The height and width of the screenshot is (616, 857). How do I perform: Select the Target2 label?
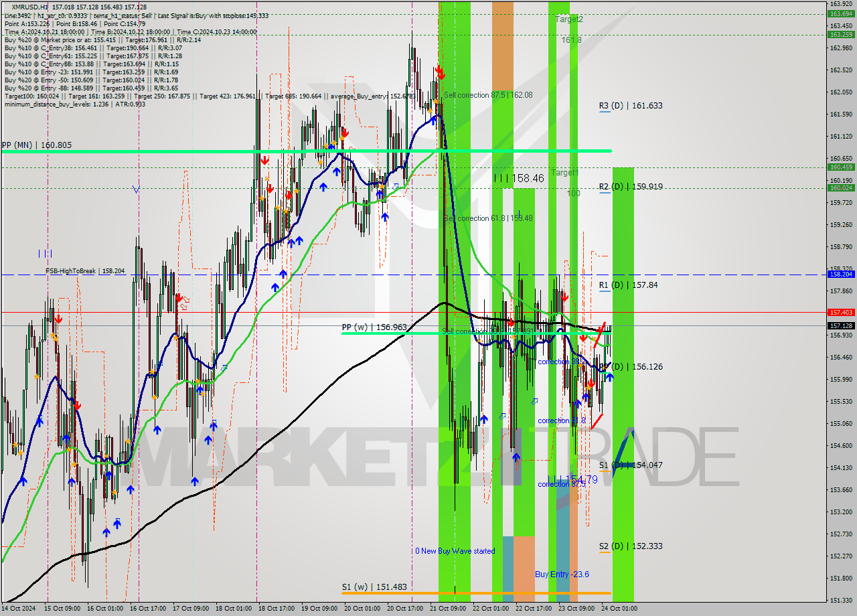pyautogui.click(x=569, y=19)
